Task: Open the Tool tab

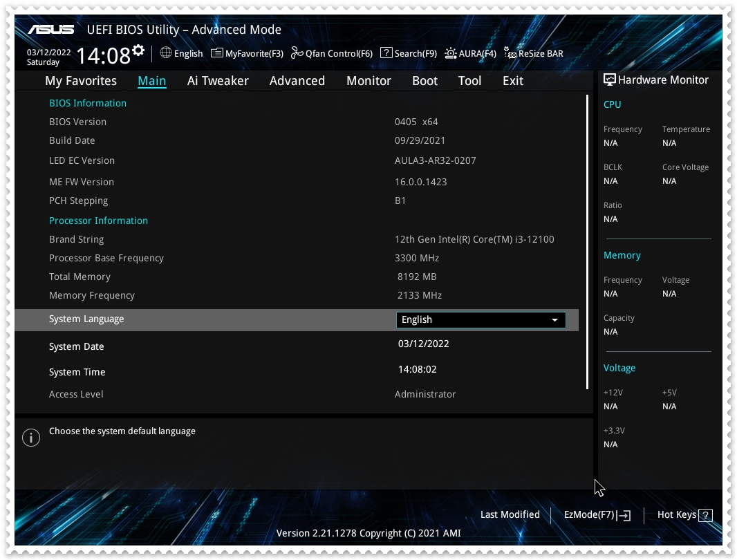Action: [469, 81]
